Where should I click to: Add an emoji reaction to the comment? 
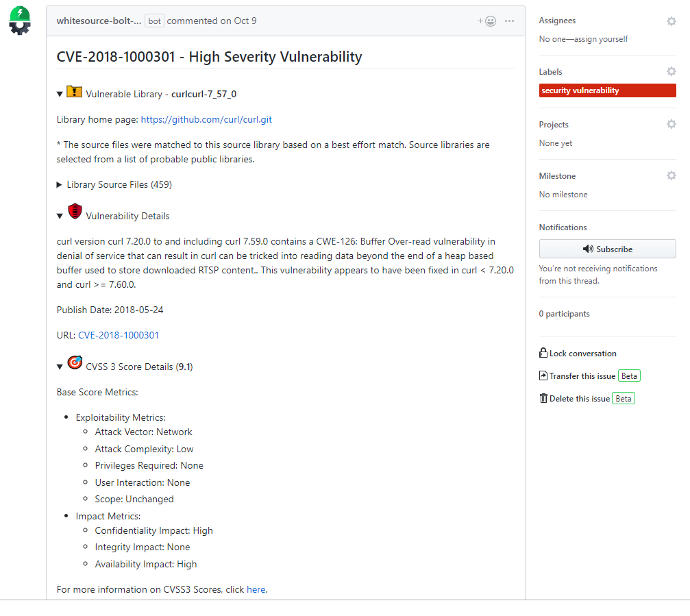486,21
